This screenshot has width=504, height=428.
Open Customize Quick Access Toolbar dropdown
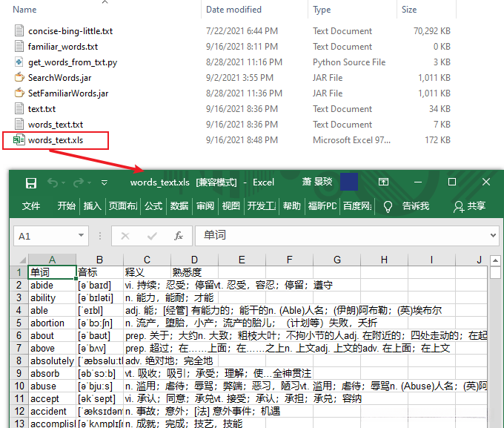(x=105, y=182)
